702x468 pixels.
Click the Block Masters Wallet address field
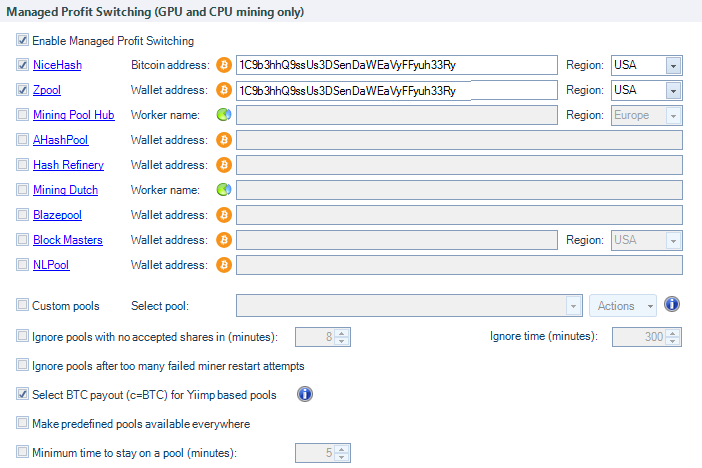pos(397,240)
